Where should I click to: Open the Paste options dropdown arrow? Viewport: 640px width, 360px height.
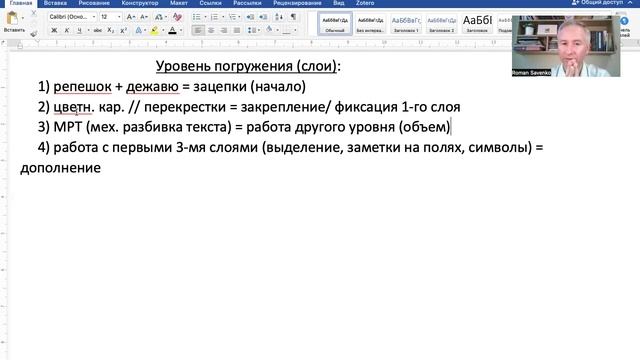click(x=22, y=18)
